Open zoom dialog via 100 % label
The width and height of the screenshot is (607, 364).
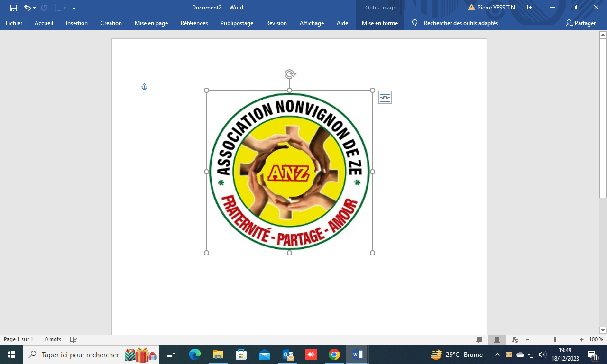point(596,339)
